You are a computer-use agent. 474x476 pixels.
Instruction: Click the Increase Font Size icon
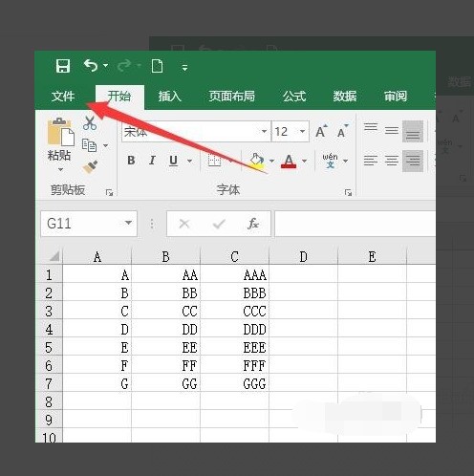321,131
